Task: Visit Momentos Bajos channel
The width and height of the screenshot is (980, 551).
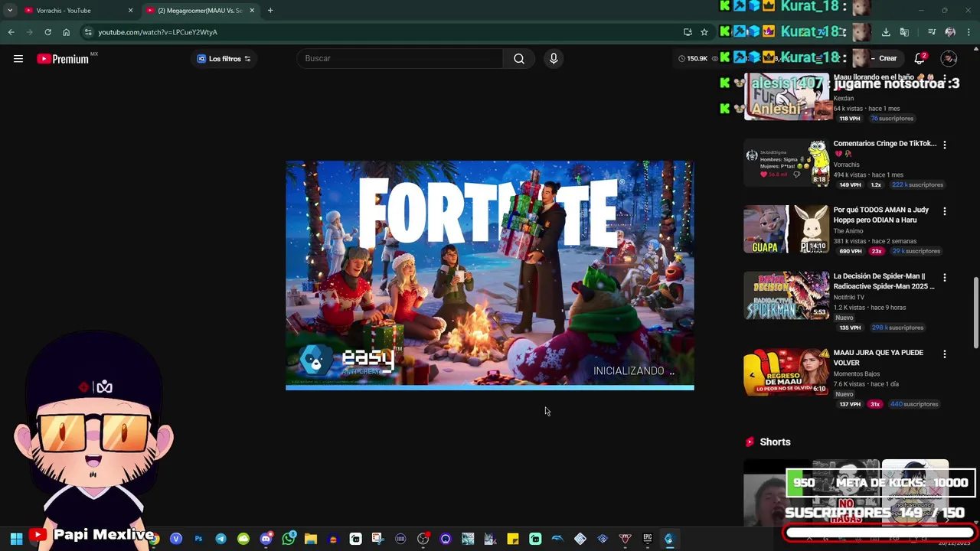Action: (x=856, y=374)
